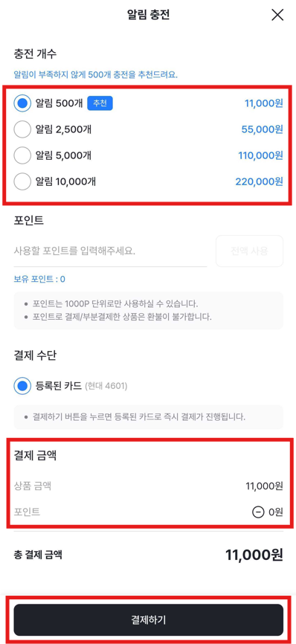Focus the 사용할 포인트 input field
Image resolution: width=296 pixels, height=644 pixels.
[110, 251]
